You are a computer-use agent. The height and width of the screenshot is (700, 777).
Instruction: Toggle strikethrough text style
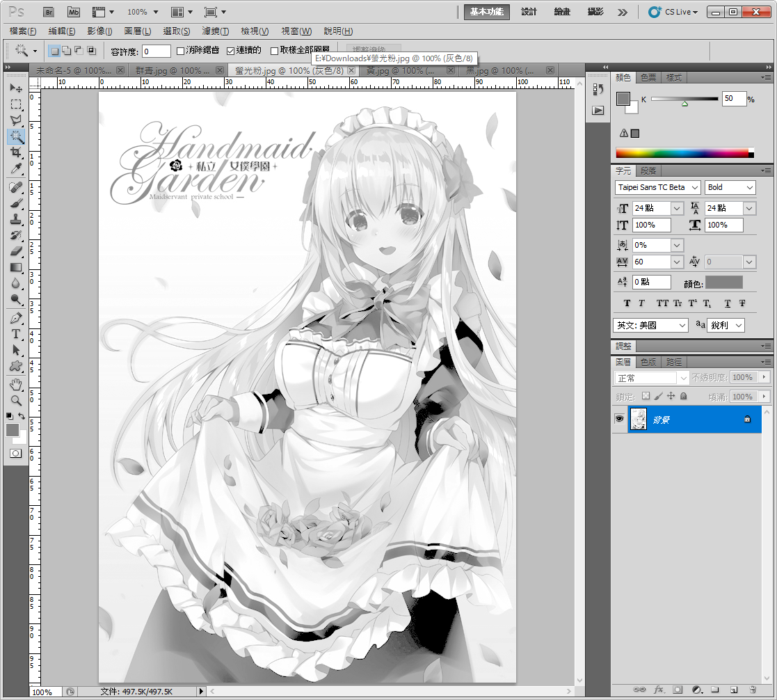click(742, 303)
